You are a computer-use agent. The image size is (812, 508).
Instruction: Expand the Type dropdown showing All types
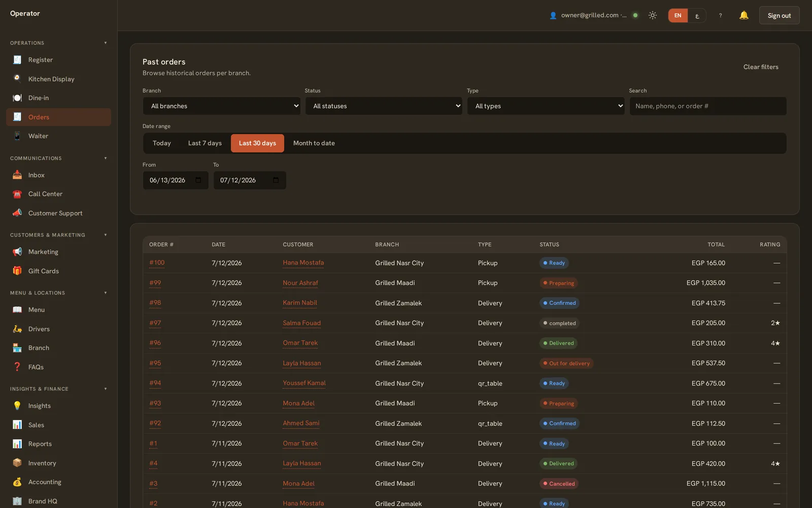(546, 106)
